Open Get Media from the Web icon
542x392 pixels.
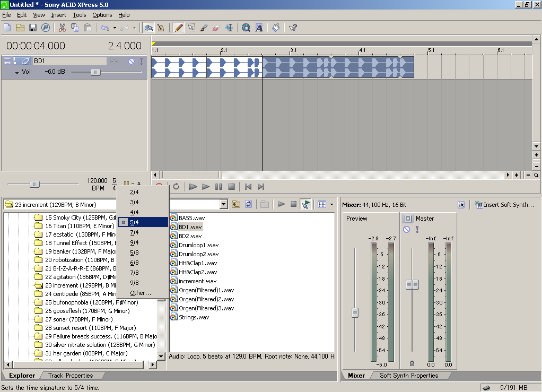click(246, 28)
